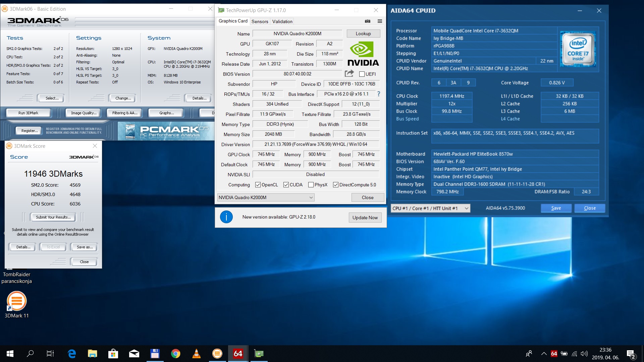The width and height of the screenshot is (644, 362).
Task: Click the bus interface question mark
Action: 379,94
